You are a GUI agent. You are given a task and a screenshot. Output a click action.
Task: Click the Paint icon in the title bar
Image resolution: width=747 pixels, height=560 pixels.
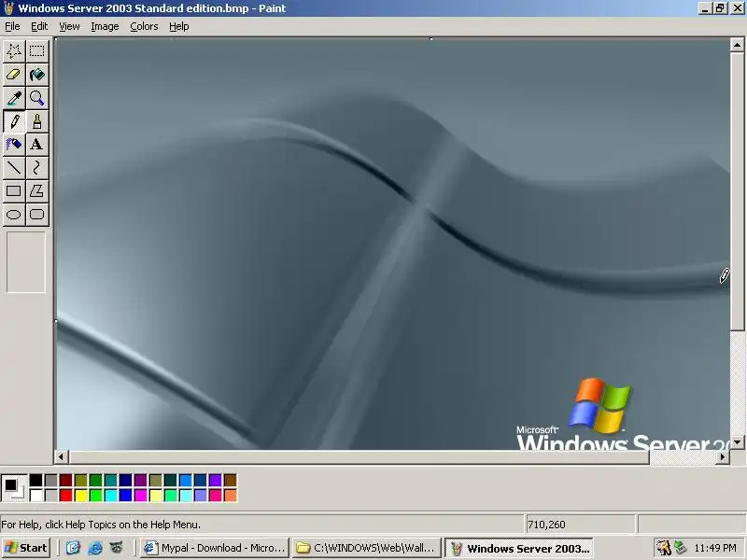click(8, 8)
